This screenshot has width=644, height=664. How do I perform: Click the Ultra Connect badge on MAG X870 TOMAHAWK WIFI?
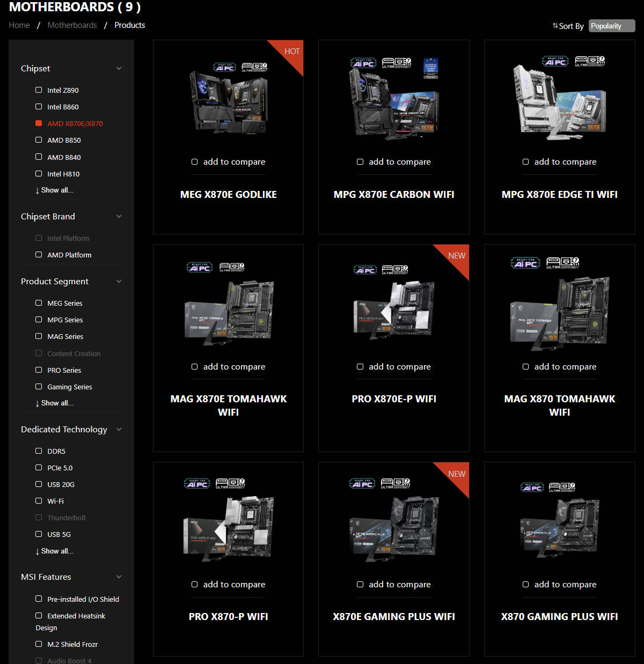563,262
